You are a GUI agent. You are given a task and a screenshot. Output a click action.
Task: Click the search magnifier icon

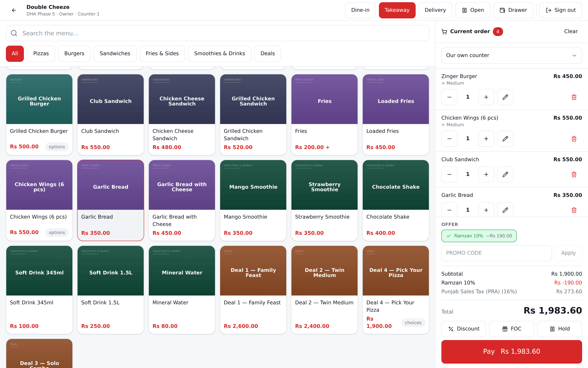tap(14, 33)
